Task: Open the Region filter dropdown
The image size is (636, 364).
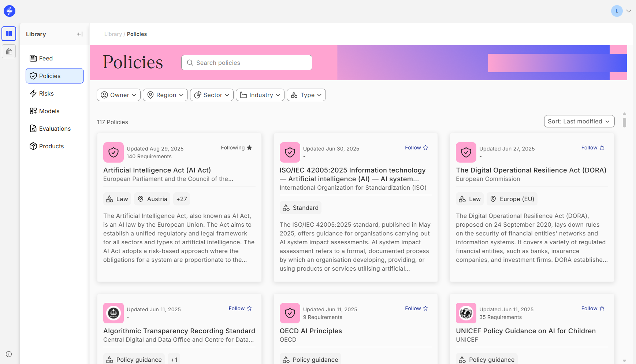Action: coord(165,95)
